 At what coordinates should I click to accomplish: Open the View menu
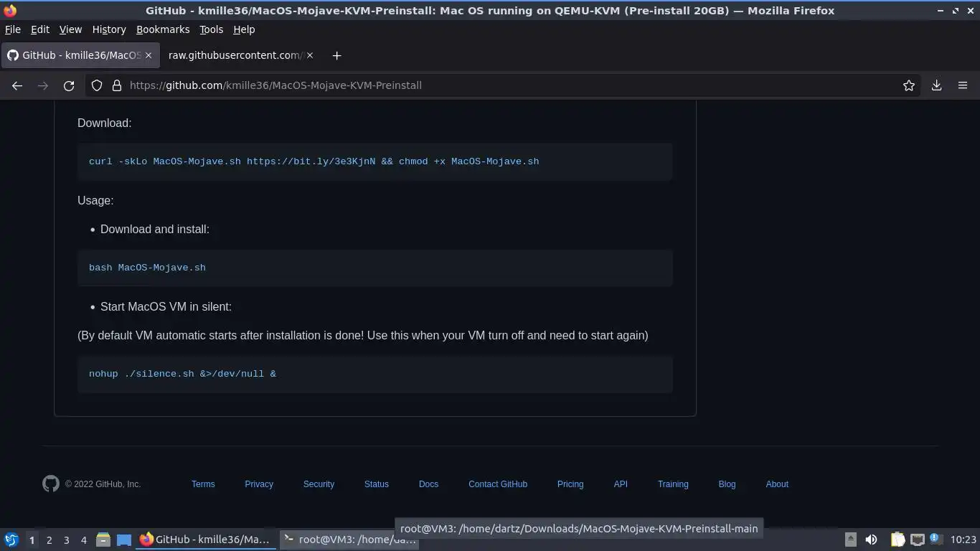(x=70, y=29)
